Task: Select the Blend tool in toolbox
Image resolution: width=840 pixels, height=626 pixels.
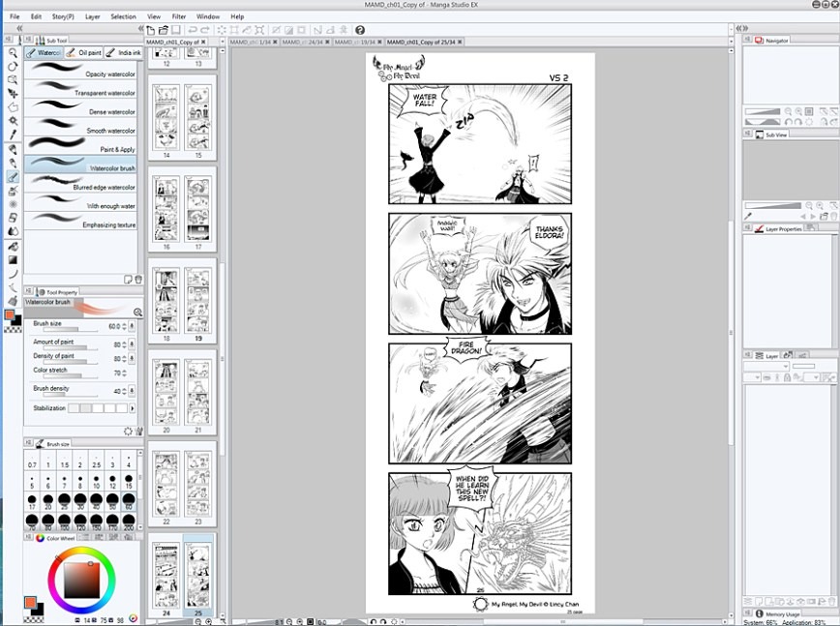Action: tap(13, 231)
